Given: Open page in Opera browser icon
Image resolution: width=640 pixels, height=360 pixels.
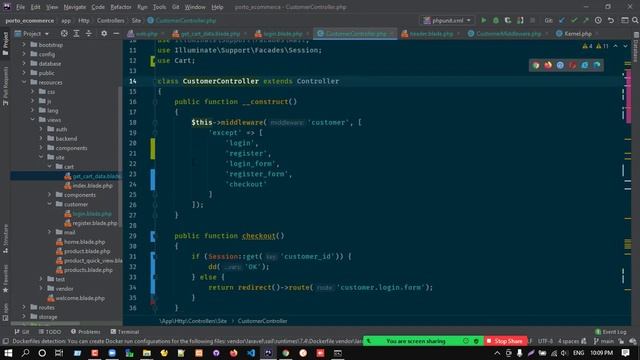Looking at the screenshot, I should click(572, 65).
